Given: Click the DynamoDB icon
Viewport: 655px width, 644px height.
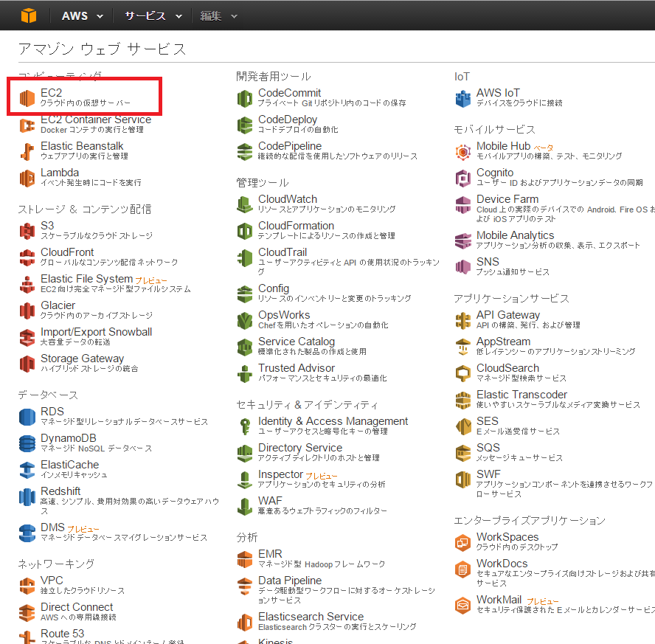Looking at the screenshot, I should [27, 443].
